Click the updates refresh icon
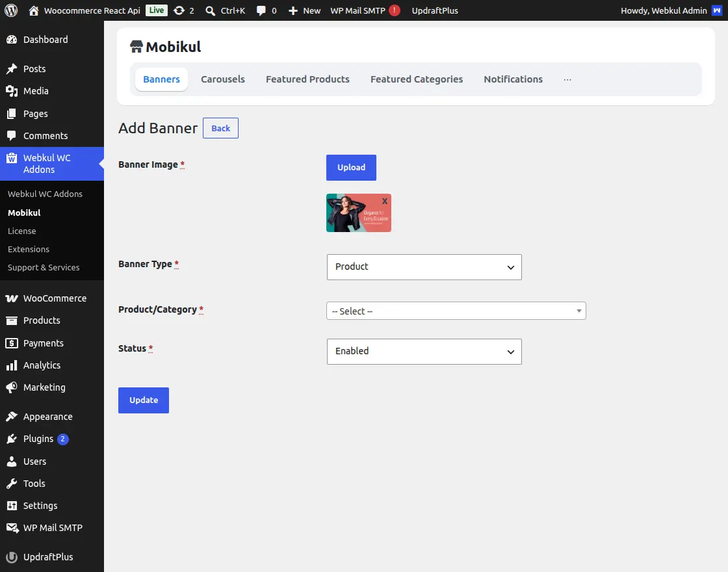 [x=179, y=10]
